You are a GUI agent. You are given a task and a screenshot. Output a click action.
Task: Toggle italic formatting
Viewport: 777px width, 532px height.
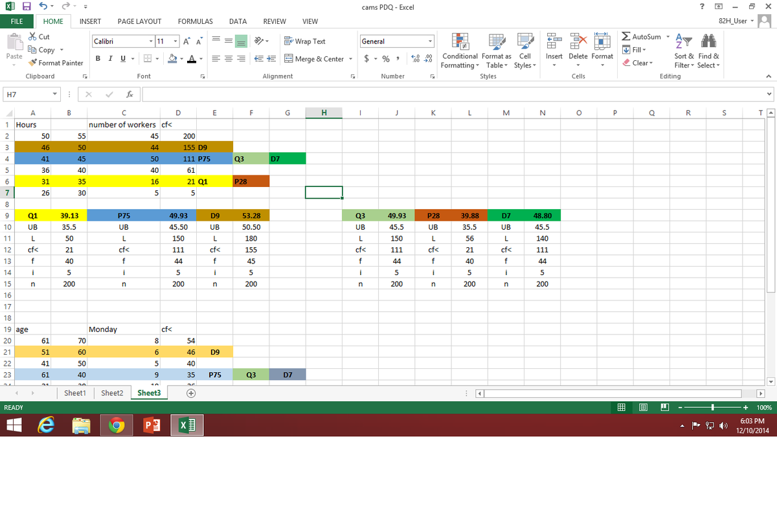point(110,59)
